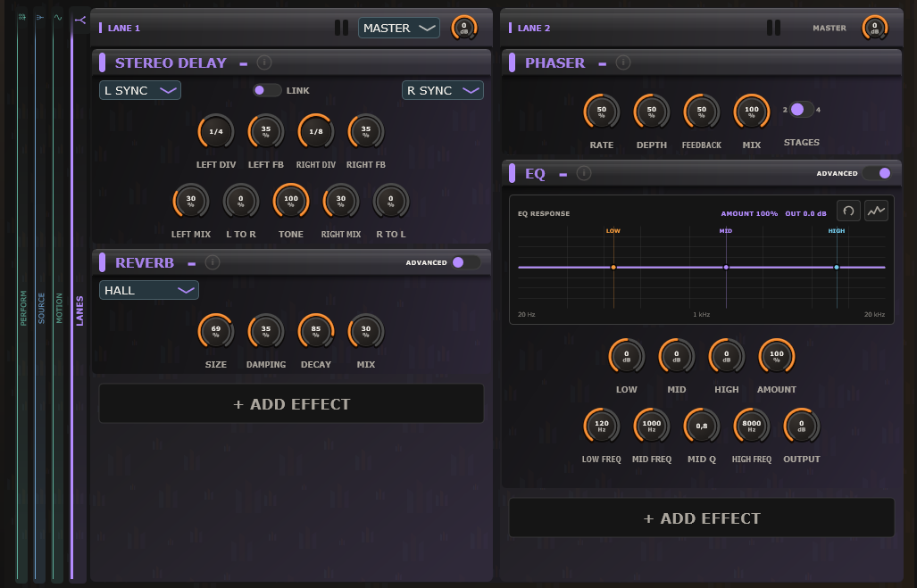Screen dimensions: 917x588
Task: Toggle the Reverb purple enable pill
Action: 103,262
